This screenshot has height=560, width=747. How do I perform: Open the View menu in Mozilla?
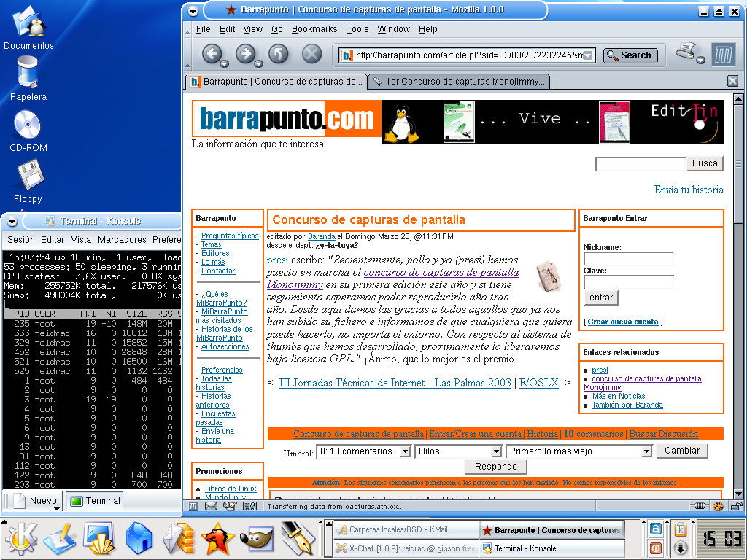[253, 29]
